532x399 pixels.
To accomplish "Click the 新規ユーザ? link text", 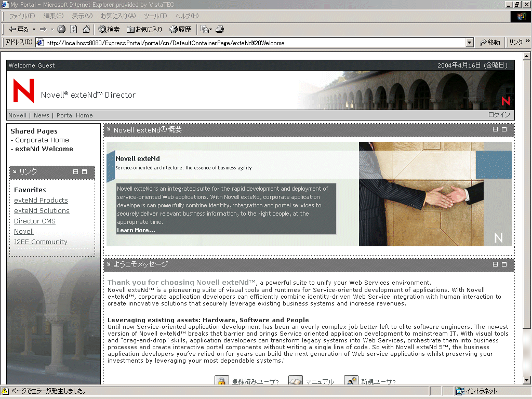I will pyautogui.click(x=378, y=381).
